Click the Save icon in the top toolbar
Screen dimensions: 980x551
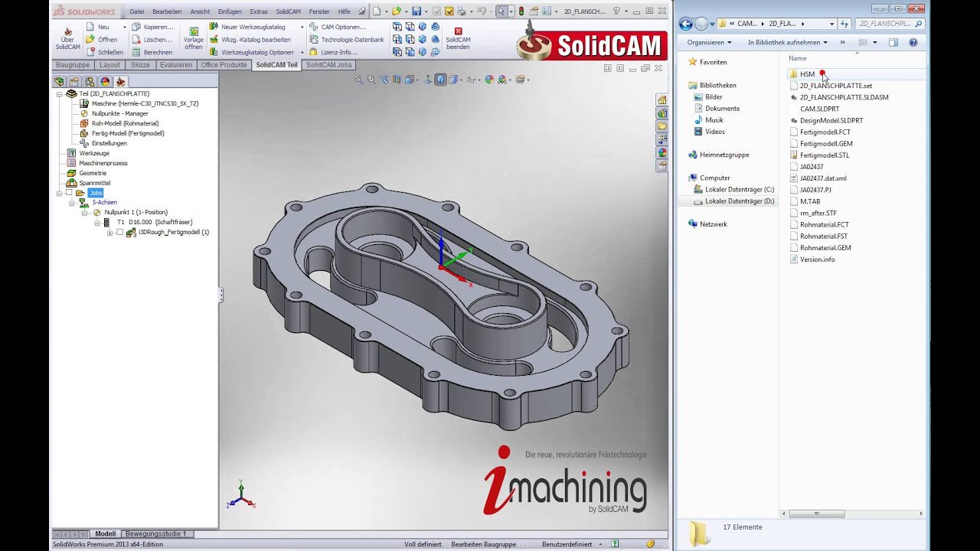click(x=416, y=11)
